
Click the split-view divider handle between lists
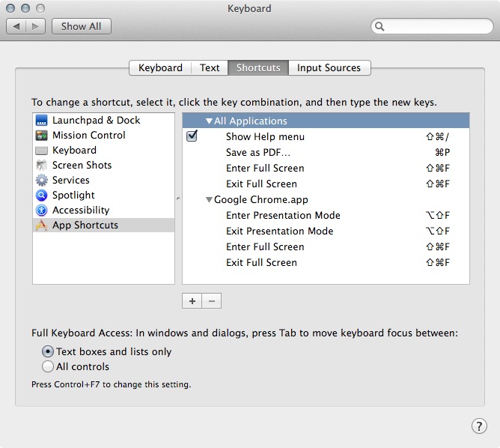coord(178,199)
